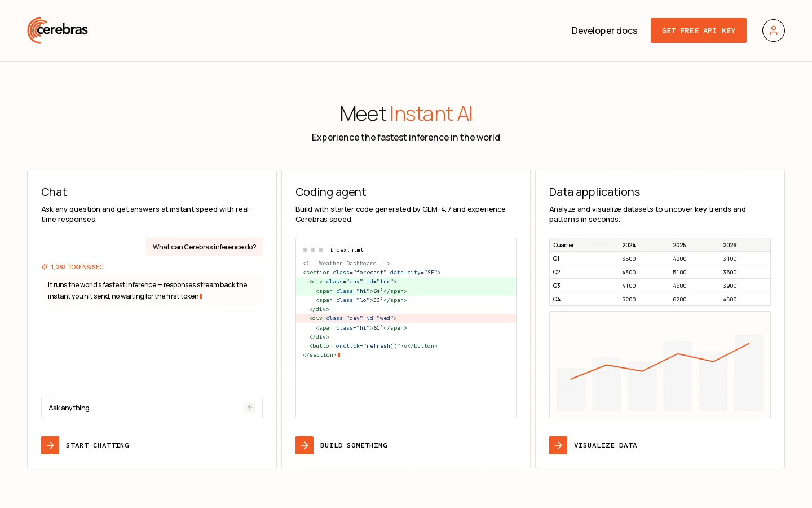Click the AI response message bubble
The image size is (812, 508).
coord(152,291)
